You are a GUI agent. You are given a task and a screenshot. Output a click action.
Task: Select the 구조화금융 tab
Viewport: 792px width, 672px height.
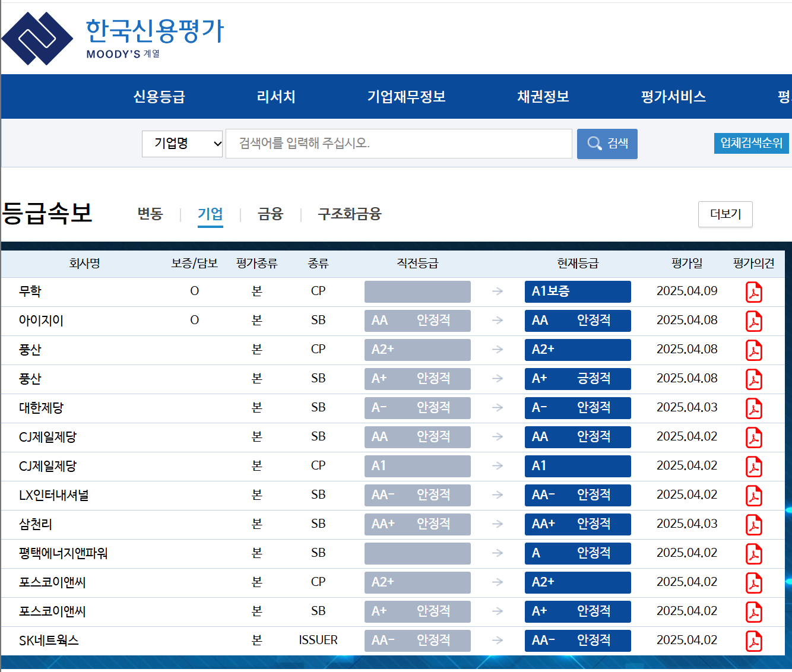[349, 215]
